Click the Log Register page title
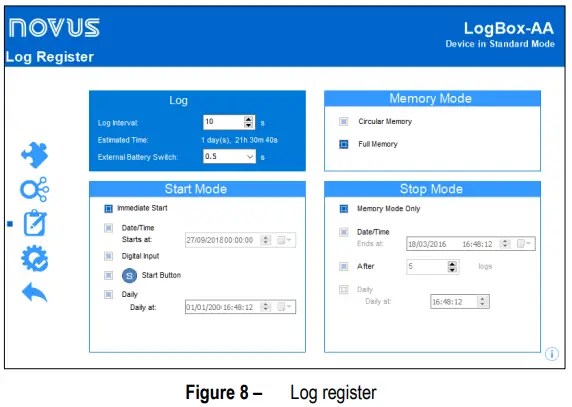 pos(50,57)
